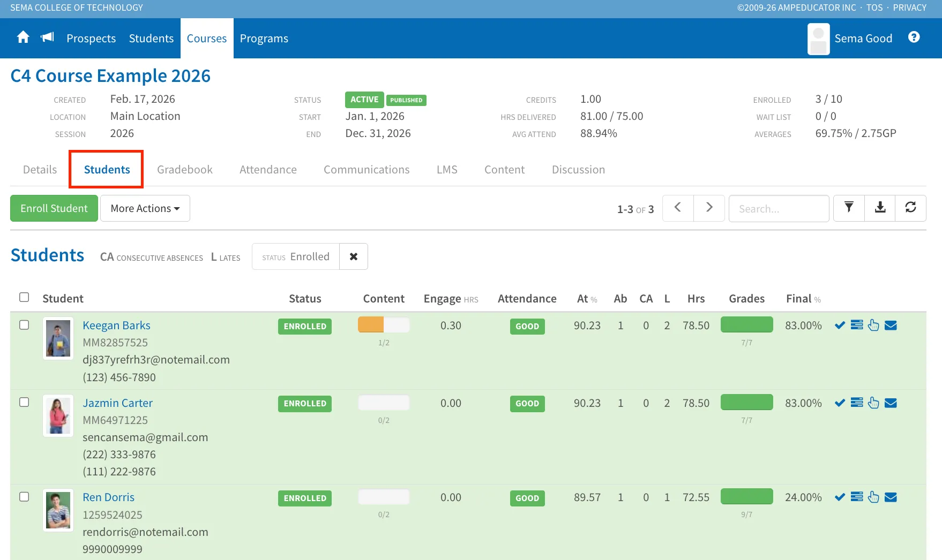Viewport: 942px width, 560px height.
Task: Open the Discussion tab
Action: tap(578, 170)
